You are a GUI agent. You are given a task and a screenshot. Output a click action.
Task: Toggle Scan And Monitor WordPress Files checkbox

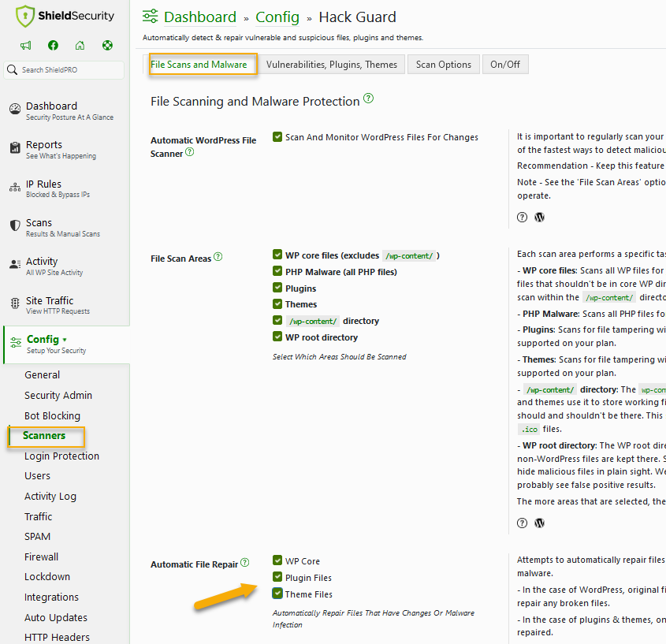[277, 137]
